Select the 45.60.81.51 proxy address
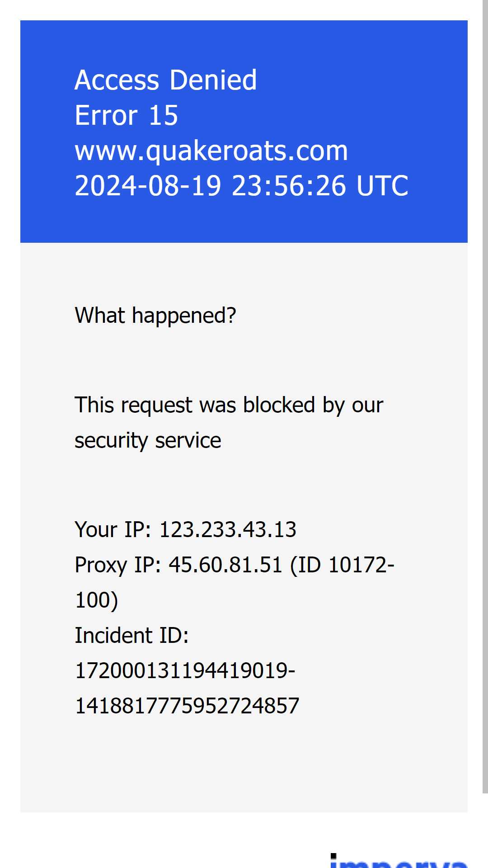The height and width of the screenshot is (868, 488). pos(225,565)
